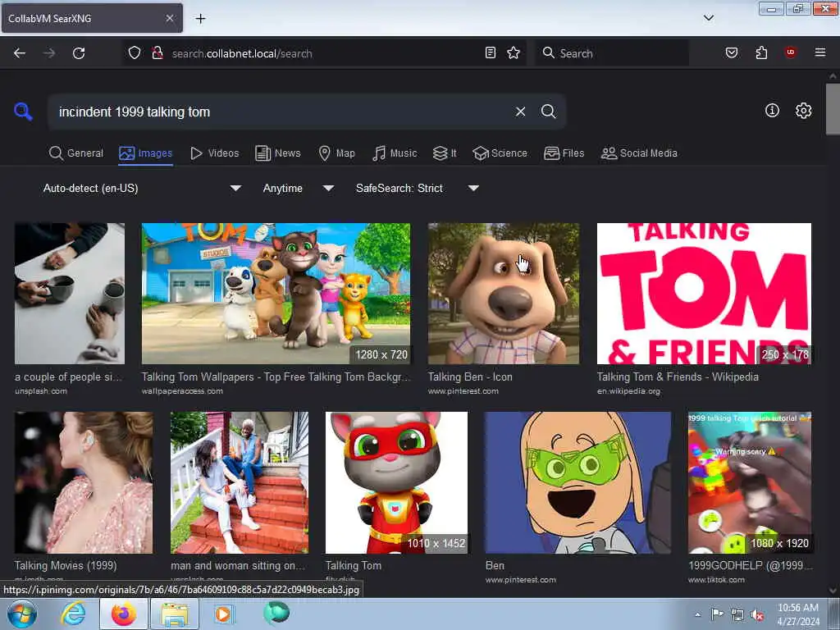Click the www.tiktok.com source text
This screenshot has width=840, height=630.
[716, 580]
